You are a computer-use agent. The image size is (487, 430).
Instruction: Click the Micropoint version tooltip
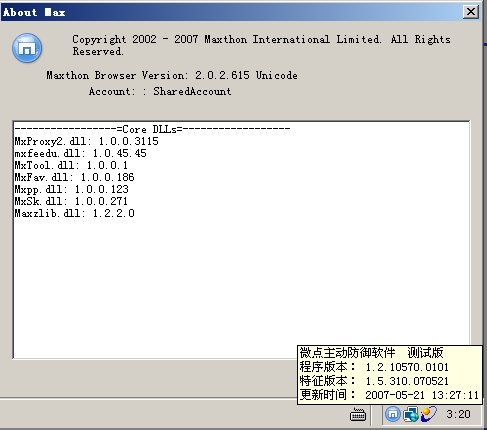(389, 375)
